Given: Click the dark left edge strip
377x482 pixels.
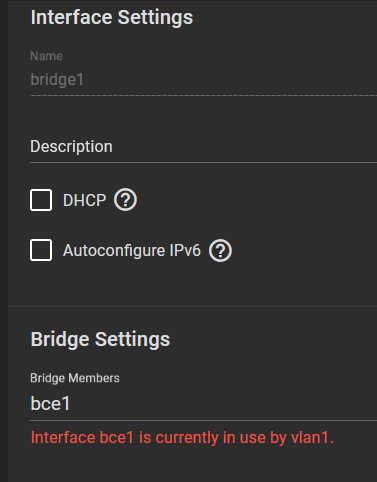Looking at the screenshot, I should (4, 241).
